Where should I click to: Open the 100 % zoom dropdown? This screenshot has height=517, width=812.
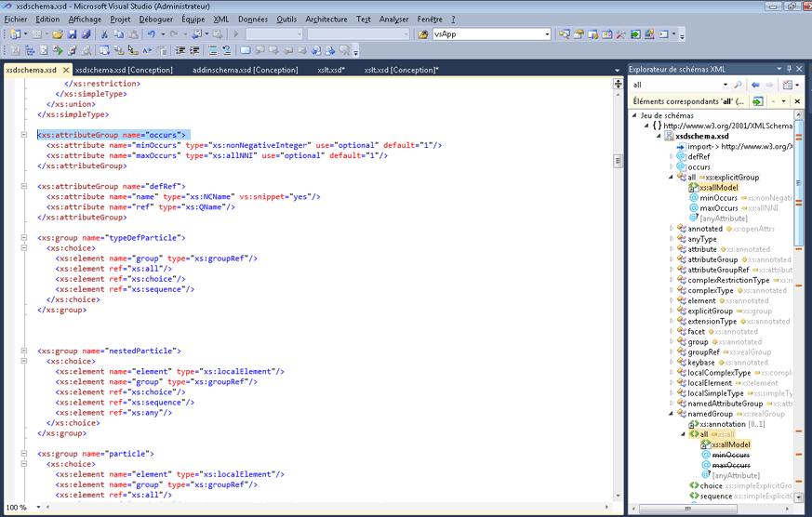(38, 507)
